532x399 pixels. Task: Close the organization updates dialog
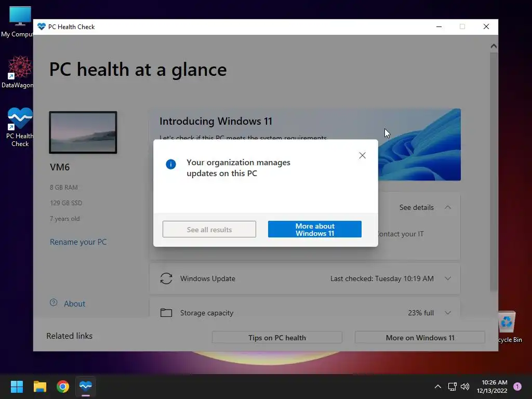(x=362, y=155)
